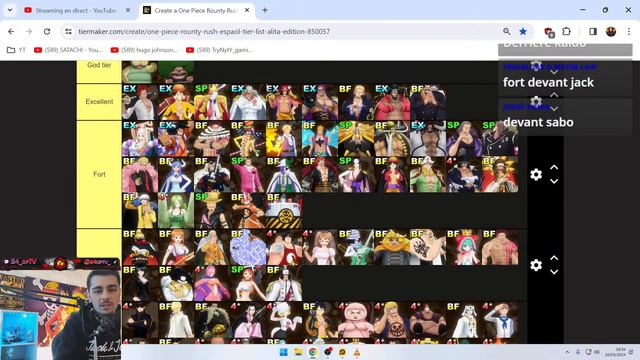The image size is (640, 360).
Task: Open the Fort tier settings gear
Action: click(536, 174)
